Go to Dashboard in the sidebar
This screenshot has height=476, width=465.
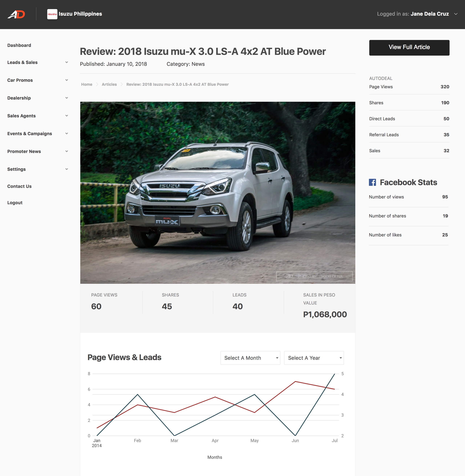pos(19,45)
